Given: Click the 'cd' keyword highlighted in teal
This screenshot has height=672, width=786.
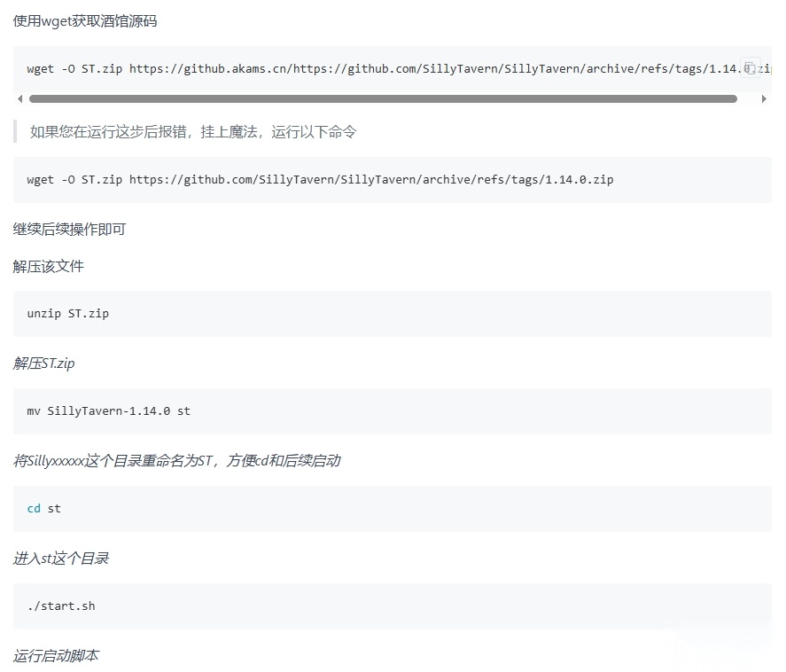Looking at the screenshot, I should [34, 509].
